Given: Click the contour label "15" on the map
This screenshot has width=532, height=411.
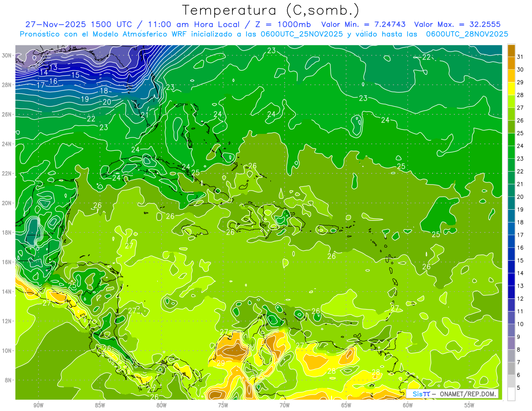Looking at the screenshot, I should 75,75.
